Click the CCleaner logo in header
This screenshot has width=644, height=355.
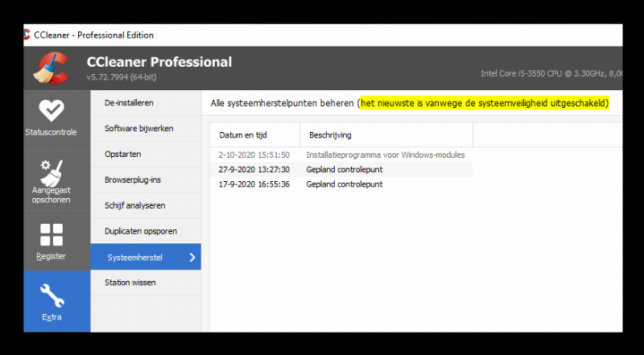coord(51,68)
